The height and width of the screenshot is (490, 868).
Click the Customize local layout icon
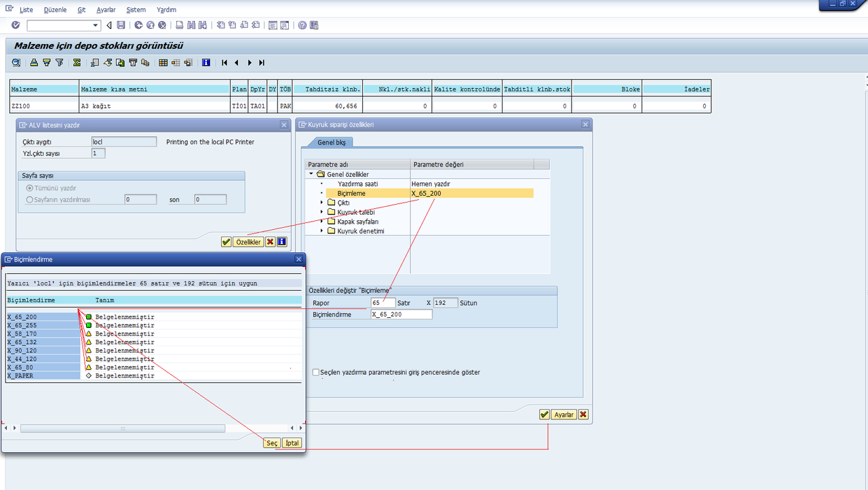coord(314,25)
